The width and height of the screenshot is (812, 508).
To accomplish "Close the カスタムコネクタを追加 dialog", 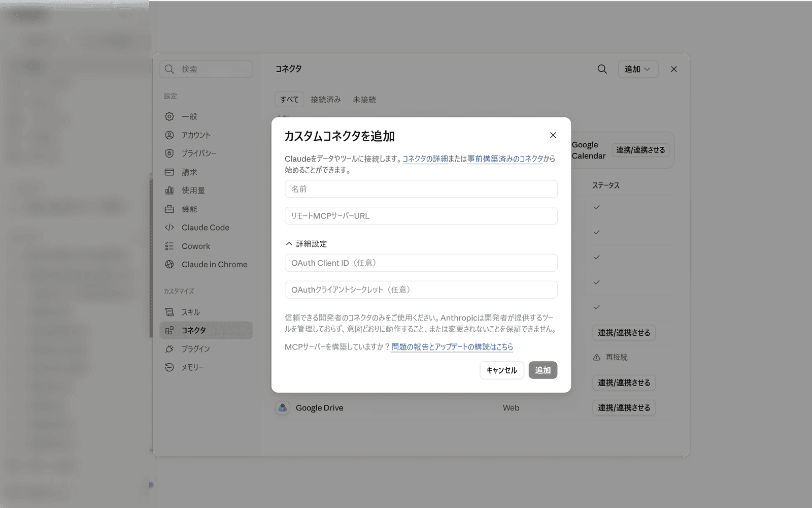I will click(x=553, y=135).
